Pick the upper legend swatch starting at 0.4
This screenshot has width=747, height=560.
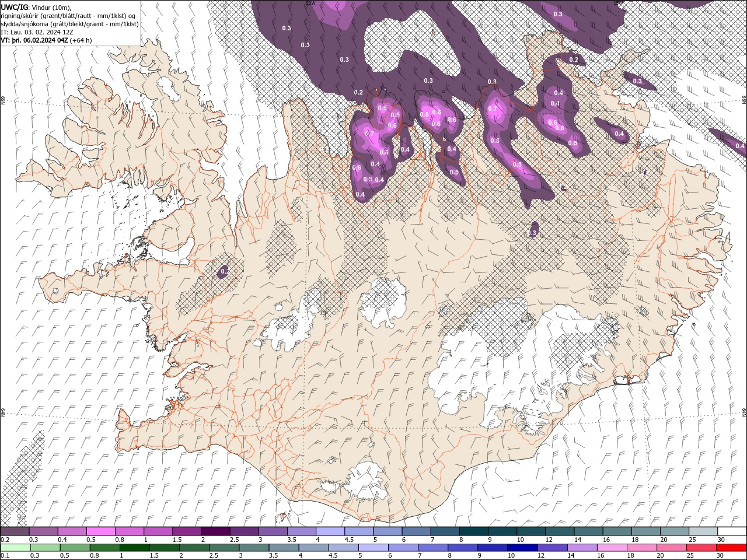point(72,531)
